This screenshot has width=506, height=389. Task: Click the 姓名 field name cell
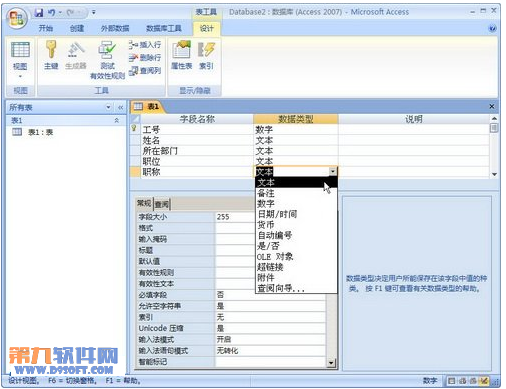pos(197,140)
